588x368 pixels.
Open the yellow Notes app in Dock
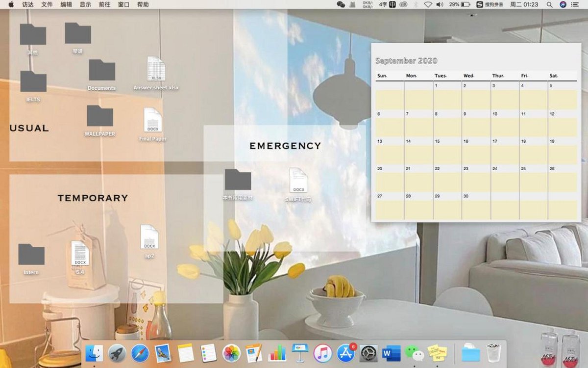[186, 353]
